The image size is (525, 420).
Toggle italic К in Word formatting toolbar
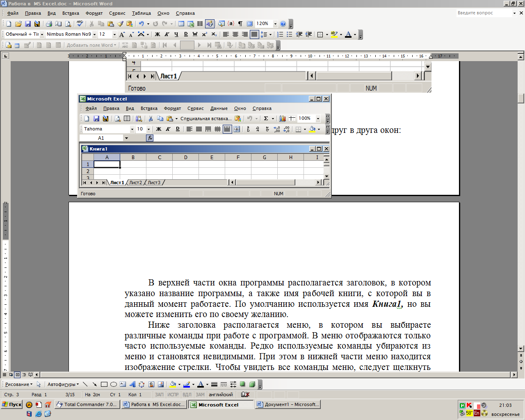(x=167, y=34)
